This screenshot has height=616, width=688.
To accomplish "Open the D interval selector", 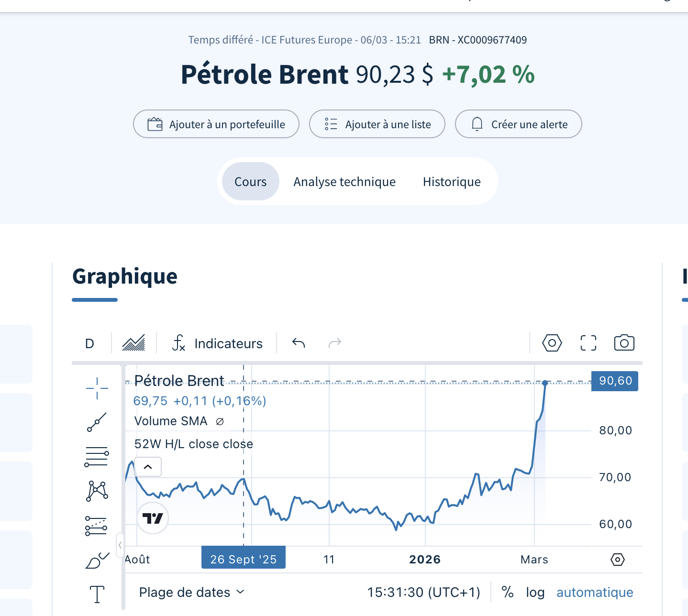I will coord(89,343).
